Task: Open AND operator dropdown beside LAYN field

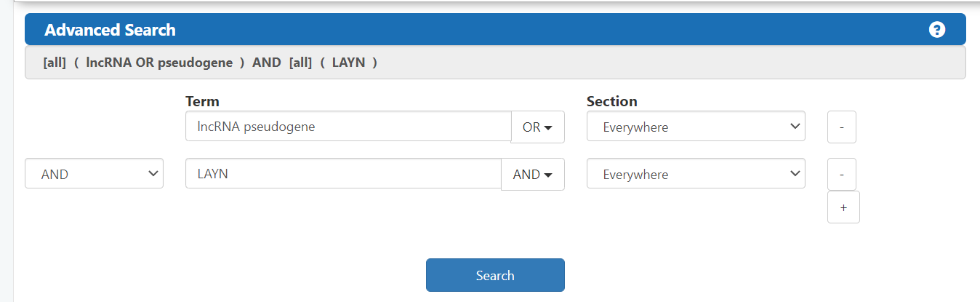Action: pos(532,175)
